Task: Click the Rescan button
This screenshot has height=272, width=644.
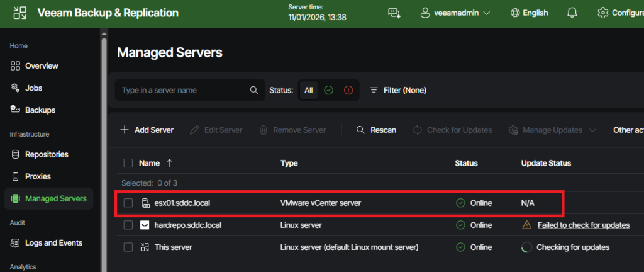Action: [x=376, y=130]
